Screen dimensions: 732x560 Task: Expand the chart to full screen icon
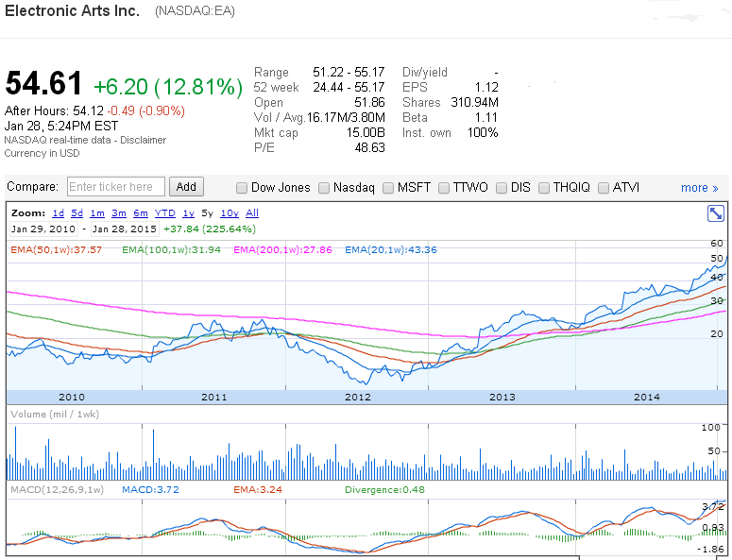(x=716, y=213)
